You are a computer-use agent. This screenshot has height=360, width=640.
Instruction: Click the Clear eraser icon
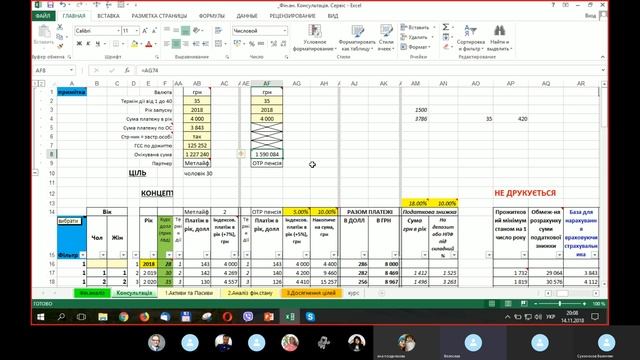(x=446, y=47)
